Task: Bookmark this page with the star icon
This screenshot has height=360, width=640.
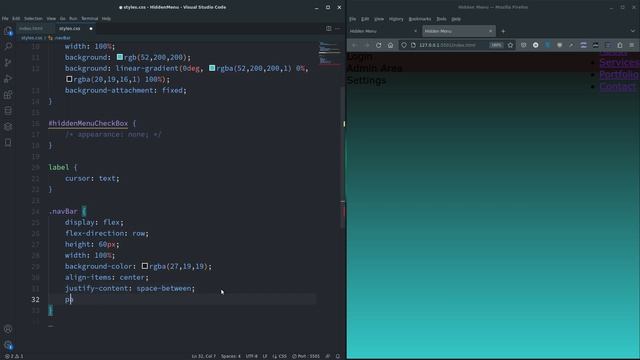Action: (x=510, y=45)
